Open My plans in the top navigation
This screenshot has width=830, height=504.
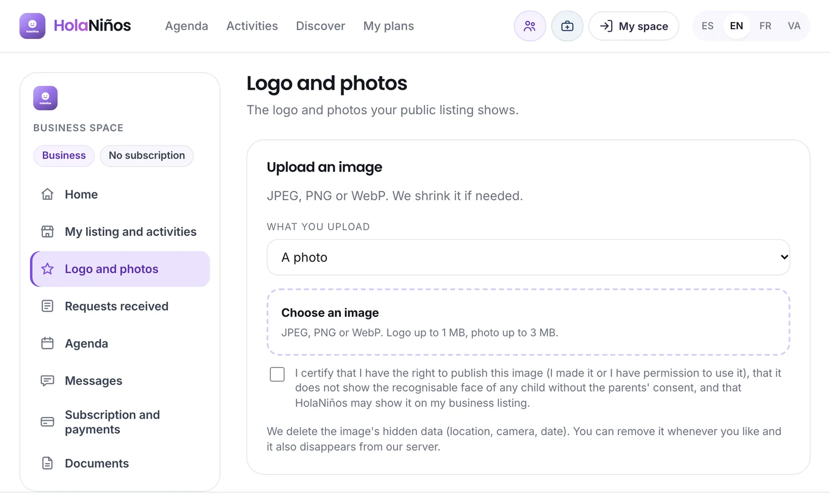389,26
